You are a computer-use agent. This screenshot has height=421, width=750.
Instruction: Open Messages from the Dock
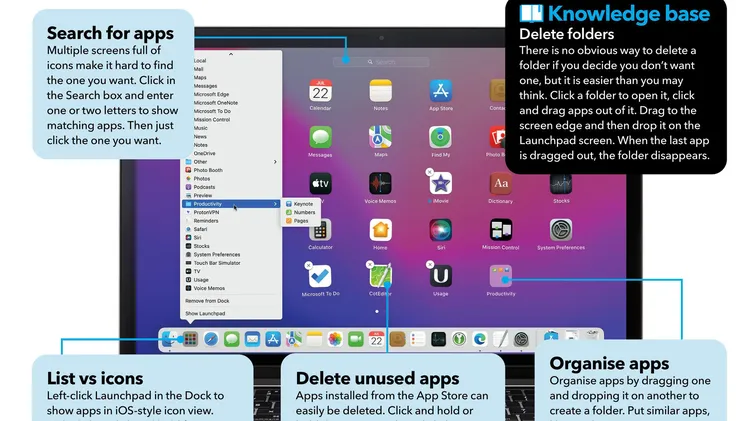[x=232, y=339]
